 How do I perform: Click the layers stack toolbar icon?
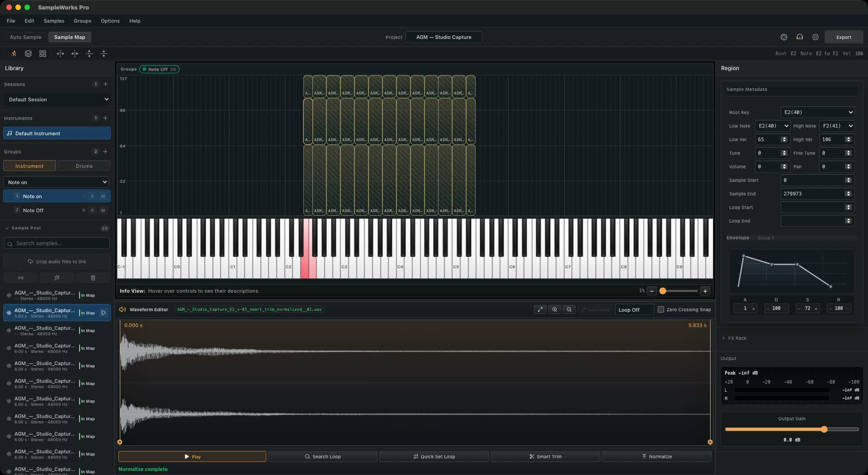coord(28,53)
